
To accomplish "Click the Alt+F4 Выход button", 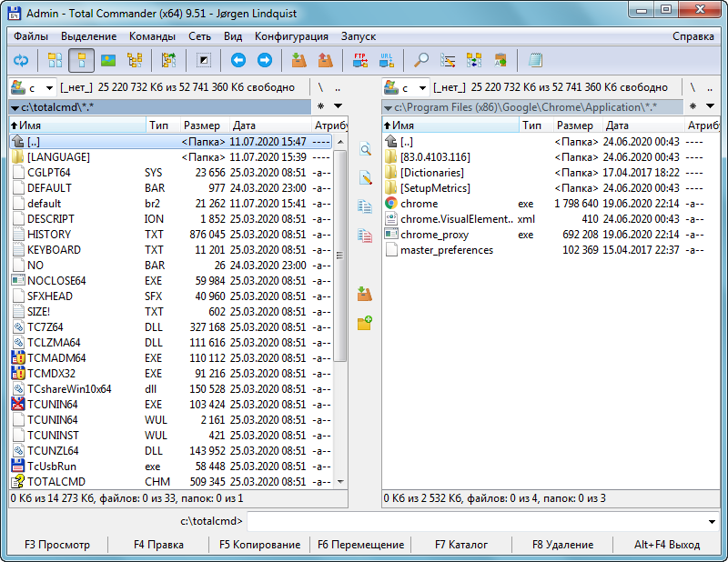I will [667, 545].
